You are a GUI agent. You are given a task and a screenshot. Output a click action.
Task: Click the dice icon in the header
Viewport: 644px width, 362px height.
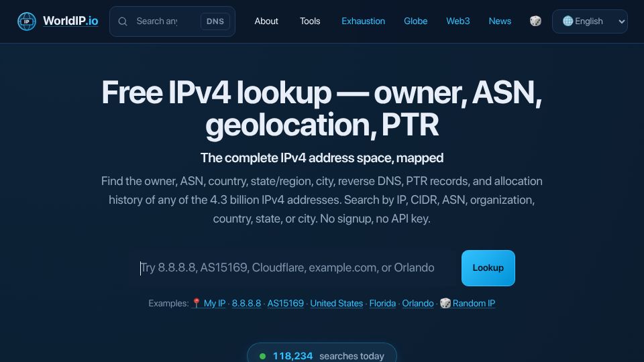[x=535, y=21]
